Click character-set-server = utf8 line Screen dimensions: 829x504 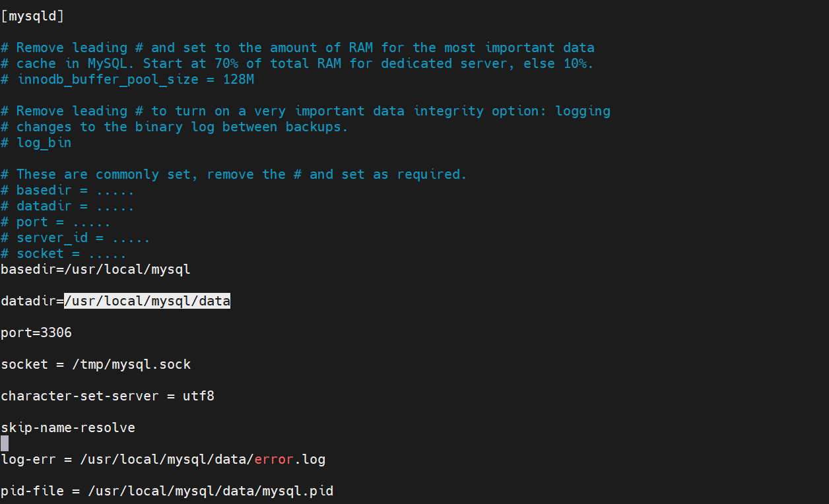[x=107, y=396]
